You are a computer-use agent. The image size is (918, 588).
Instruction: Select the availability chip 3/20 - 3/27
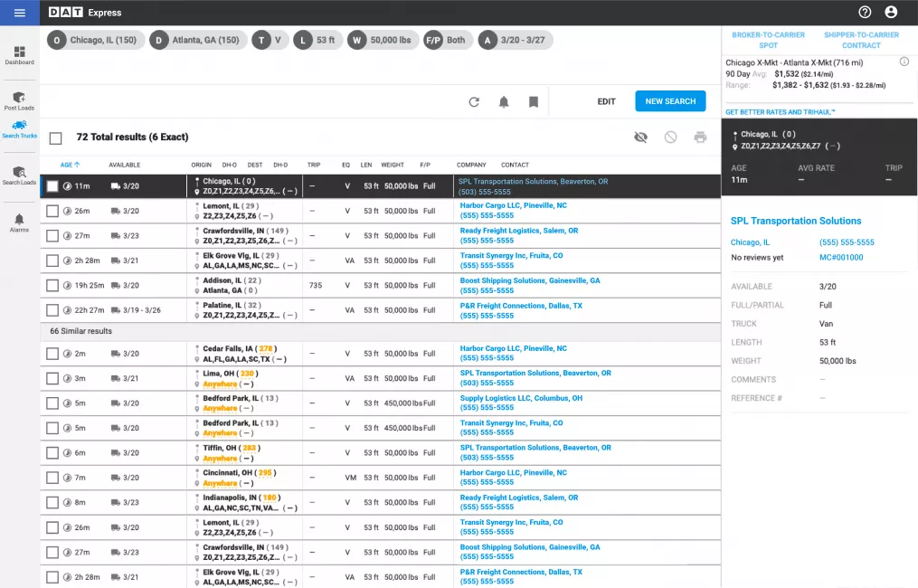(x=516, y=40)
